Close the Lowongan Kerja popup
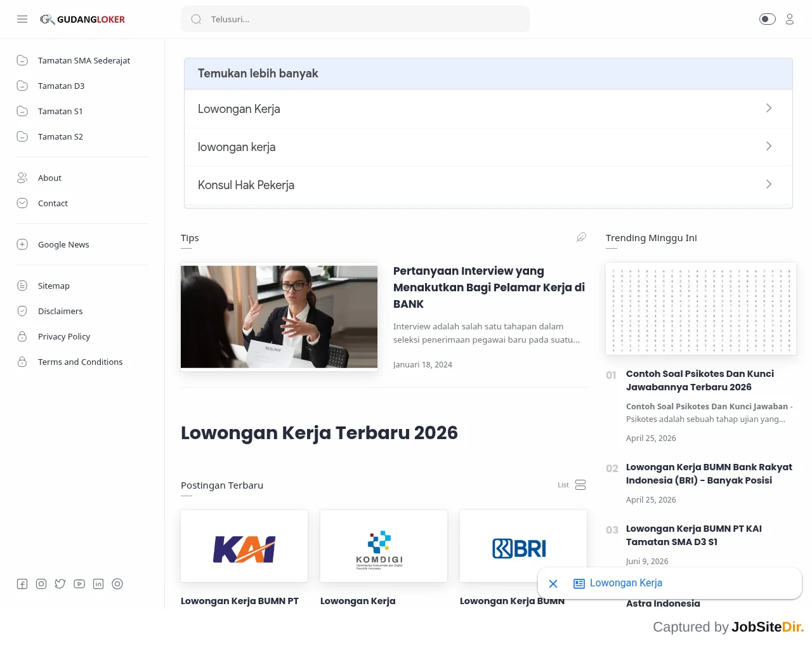The image size is (812, 646). pyautogui.click(x=553, y=584)
